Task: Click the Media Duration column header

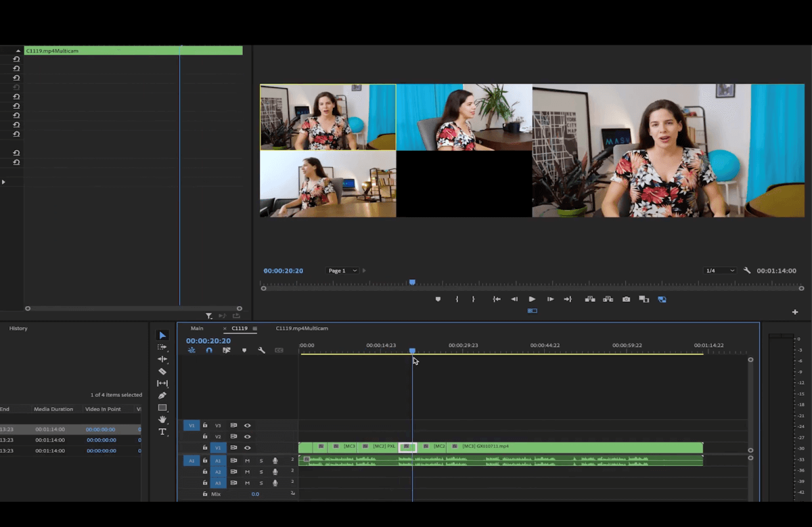Action: pos(53,409)
